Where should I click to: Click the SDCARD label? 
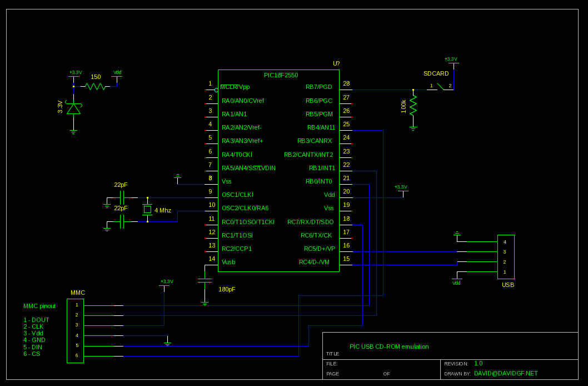pyautogui.click(x=436, y=74)
